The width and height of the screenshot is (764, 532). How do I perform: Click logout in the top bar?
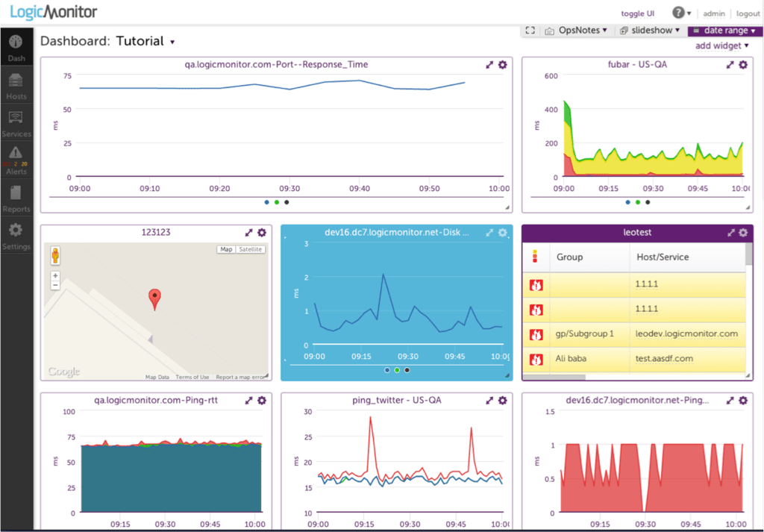(748, 13)
